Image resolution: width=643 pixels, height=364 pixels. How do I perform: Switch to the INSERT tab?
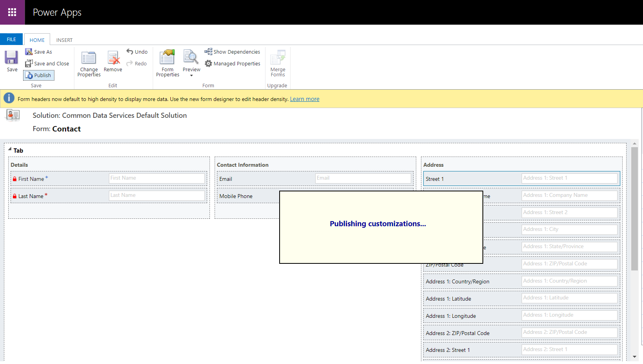[64, 40]
